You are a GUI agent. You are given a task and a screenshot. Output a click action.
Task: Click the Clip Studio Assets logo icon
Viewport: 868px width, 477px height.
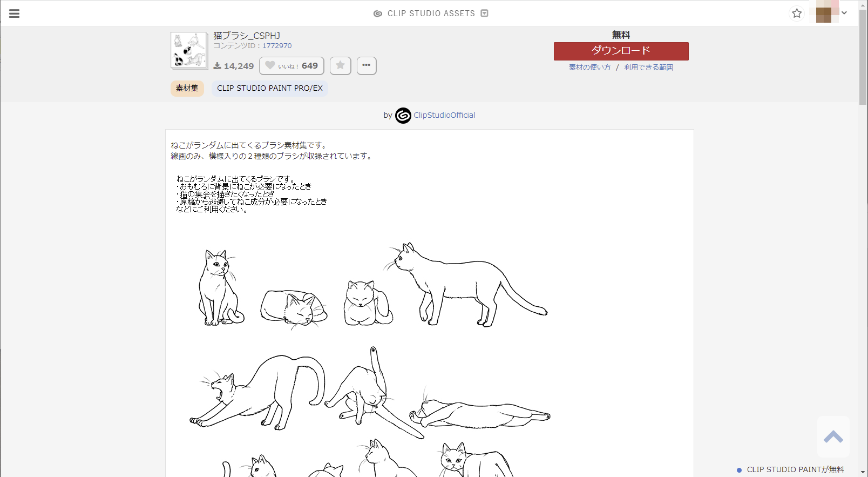(378, 14)
